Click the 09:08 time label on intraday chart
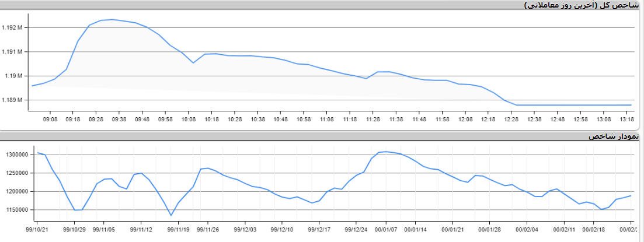 point(50,119)
